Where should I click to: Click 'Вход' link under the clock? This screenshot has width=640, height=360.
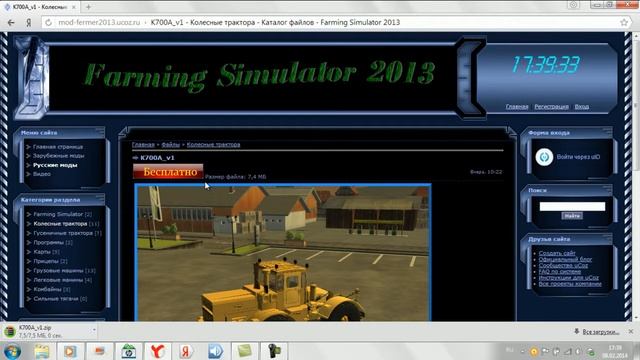click(x=582, y=107)
